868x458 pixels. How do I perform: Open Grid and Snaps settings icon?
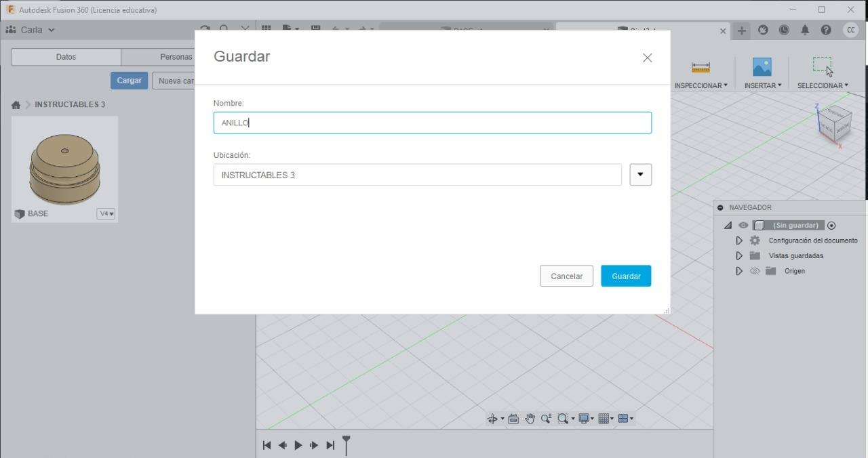(x=604, y=419)
